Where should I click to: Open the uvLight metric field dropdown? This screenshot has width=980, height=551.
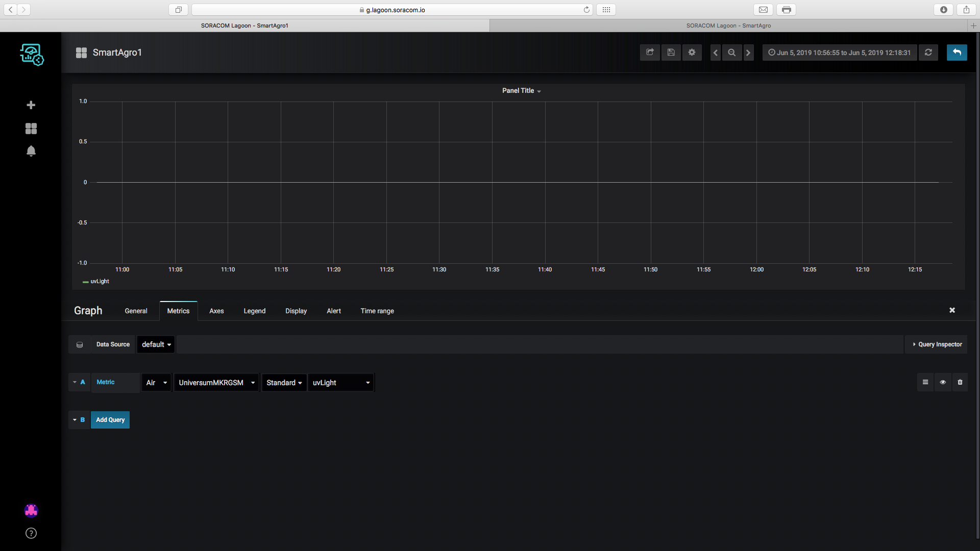(341, 383)
